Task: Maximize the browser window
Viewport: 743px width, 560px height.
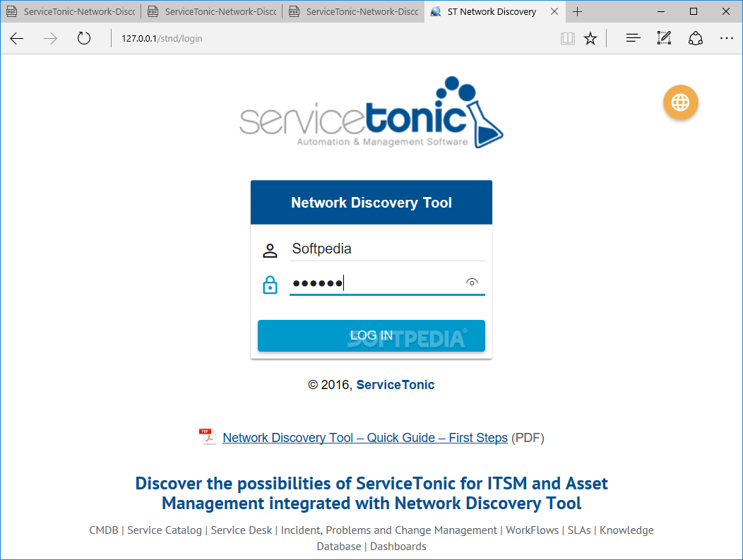Action: [694, 11]
